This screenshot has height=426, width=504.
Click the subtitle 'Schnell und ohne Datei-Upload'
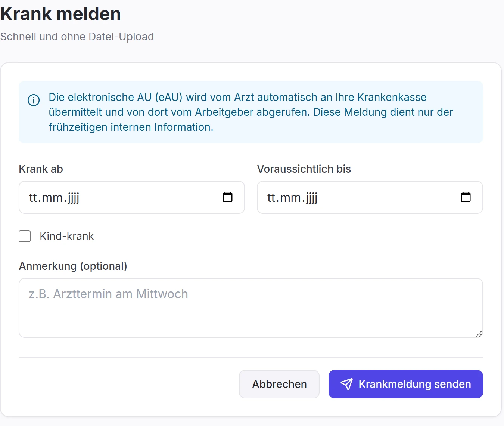(x=77, y=37)
